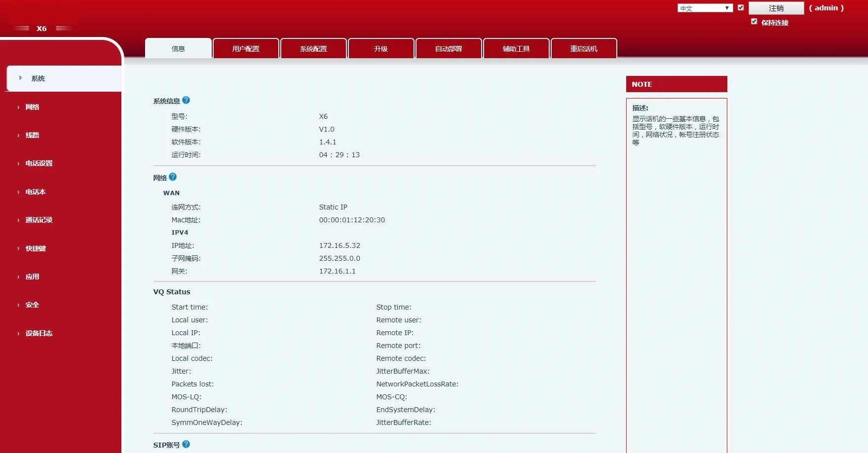Open the 自动部署 tab
Viewport: 868px width, 453px height.
pyautogui.click(x=449, y=48)
